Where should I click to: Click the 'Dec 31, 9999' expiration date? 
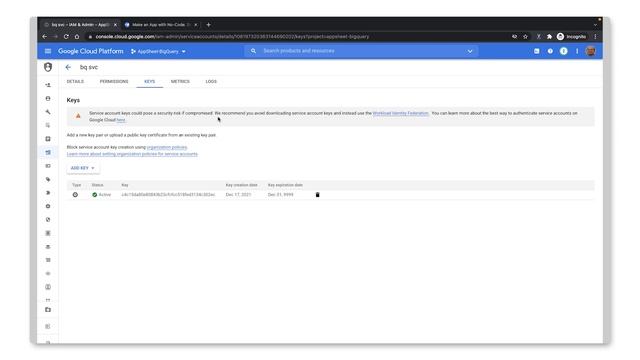pos(280,195)
